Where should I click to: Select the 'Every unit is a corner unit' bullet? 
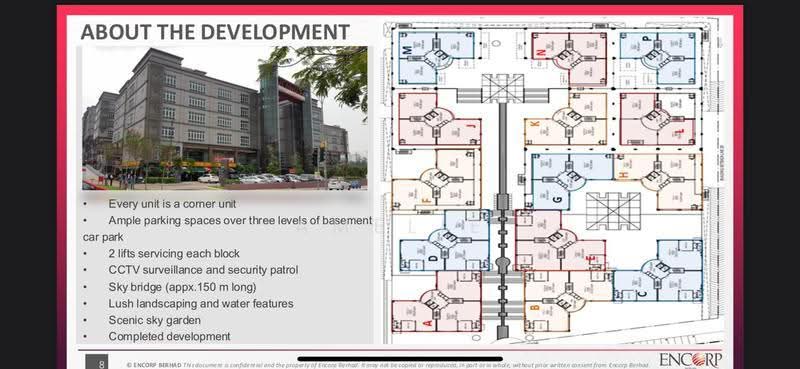(x=172, y=204)
